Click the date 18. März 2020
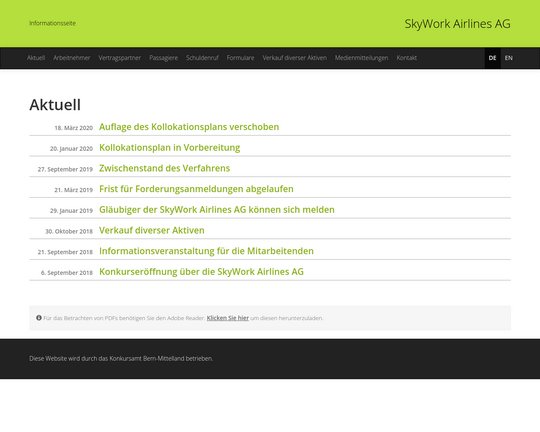 point(74,128)
